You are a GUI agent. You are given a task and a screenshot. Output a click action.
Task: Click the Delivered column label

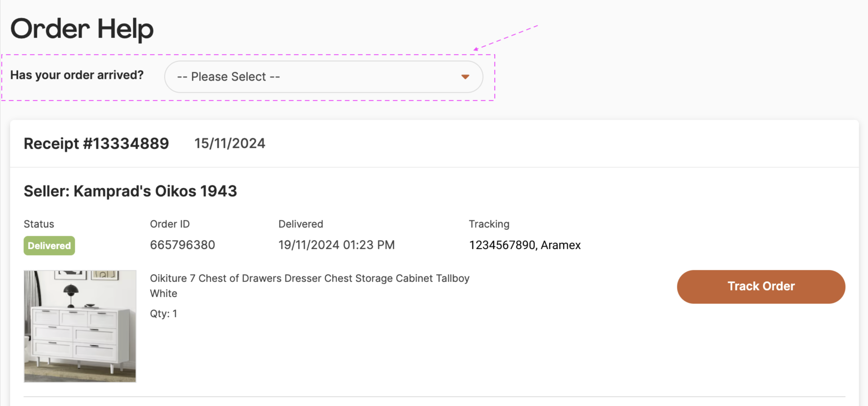tap(300, 224)
